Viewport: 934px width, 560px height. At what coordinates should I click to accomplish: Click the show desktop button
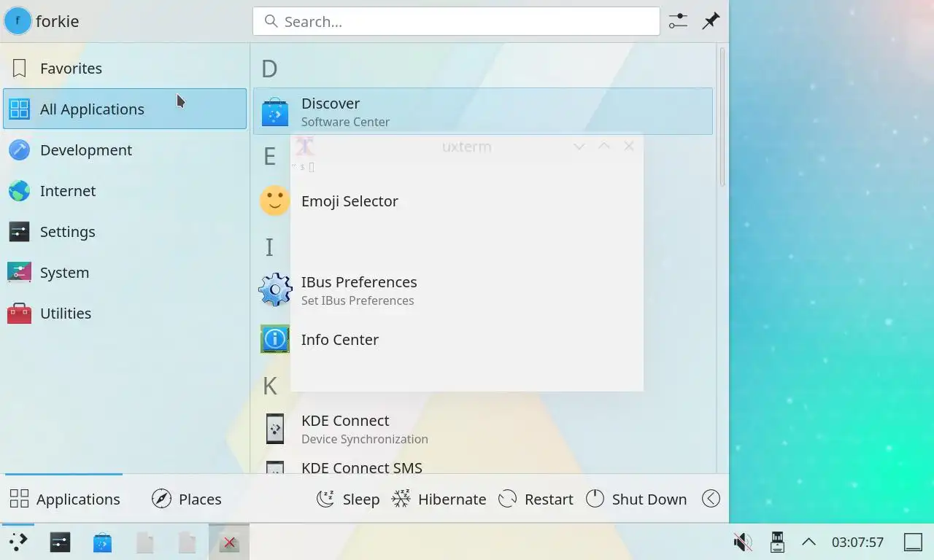[x=913, y=542]
